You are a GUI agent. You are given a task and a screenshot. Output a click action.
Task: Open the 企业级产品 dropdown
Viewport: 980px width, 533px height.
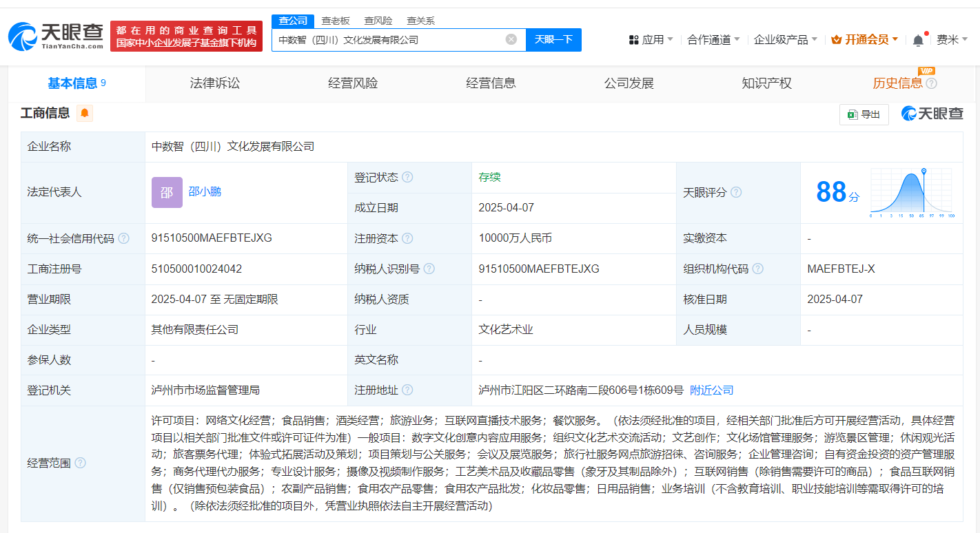[785, 40]
